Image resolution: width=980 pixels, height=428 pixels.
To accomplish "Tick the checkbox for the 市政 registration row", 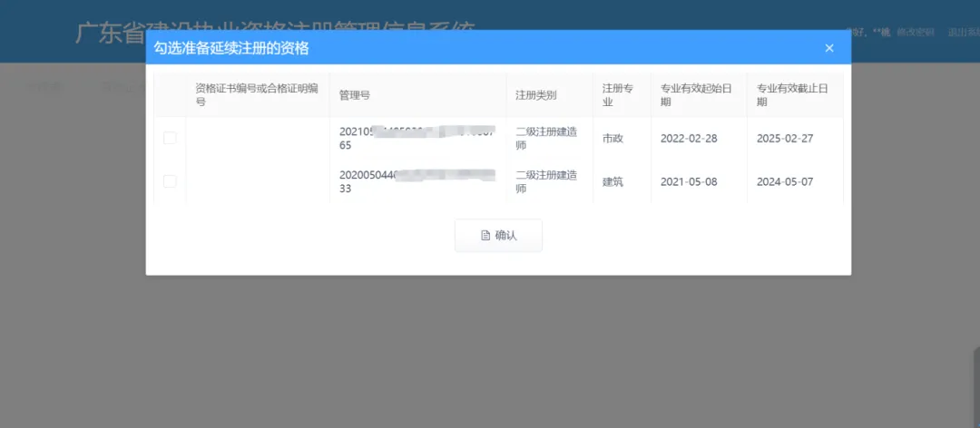I will [170, 138].
